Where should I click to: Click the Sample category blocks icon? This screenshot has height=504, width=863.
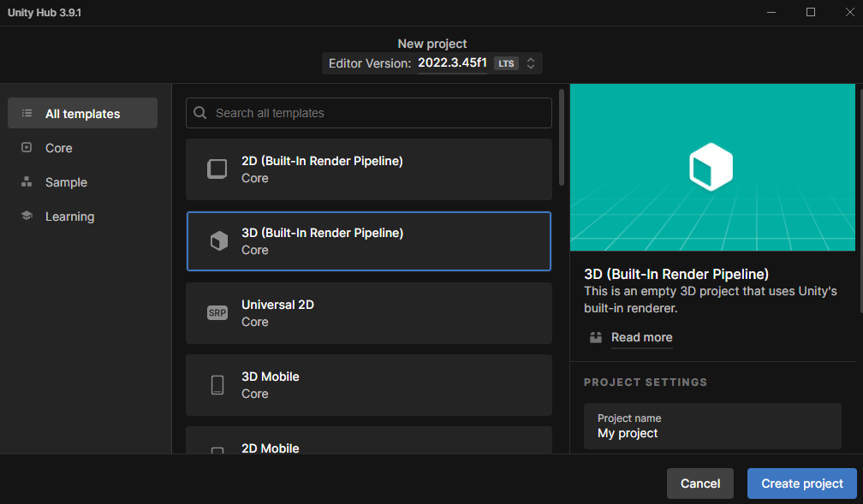click(27, 181)
